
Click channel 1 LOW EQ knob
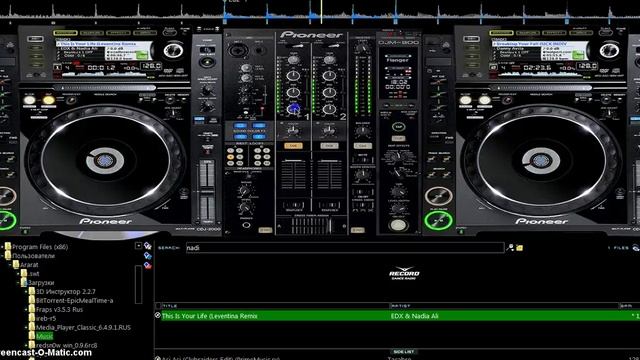293,109
